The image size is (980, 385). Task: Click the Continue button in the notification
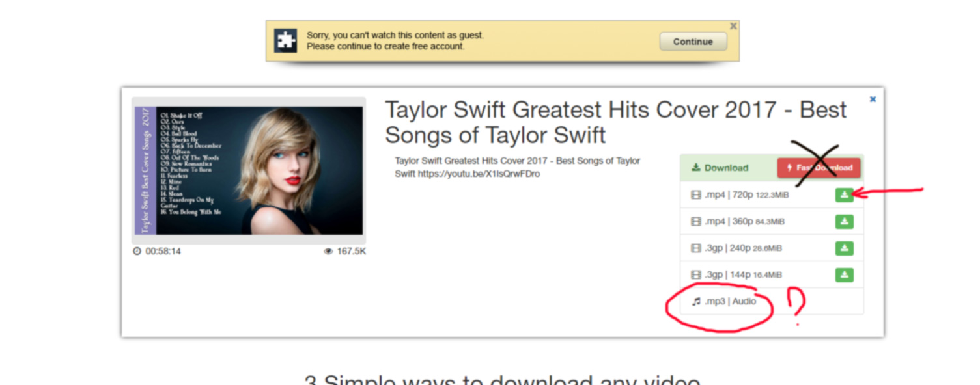click(x=692, y=42)
